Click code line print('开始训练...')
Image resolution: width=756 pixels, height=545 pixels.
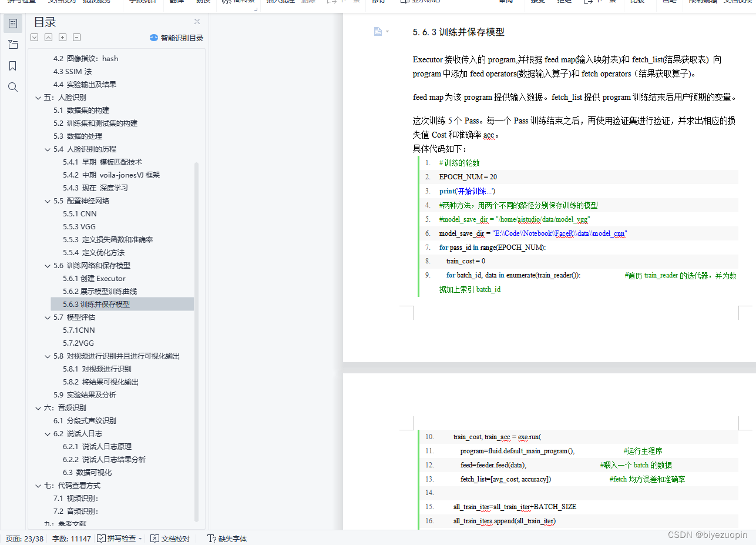pyautogui.click(x=468, y=191)
